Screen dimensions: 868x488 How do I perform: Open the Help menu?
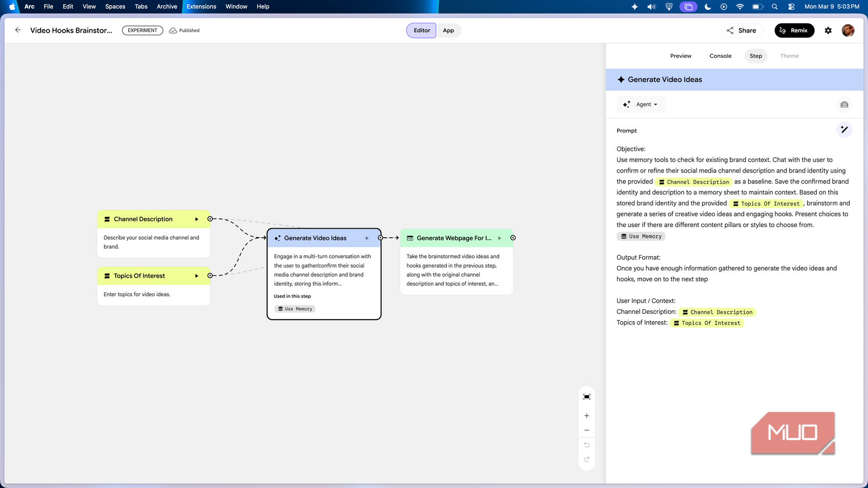point(263,6)
